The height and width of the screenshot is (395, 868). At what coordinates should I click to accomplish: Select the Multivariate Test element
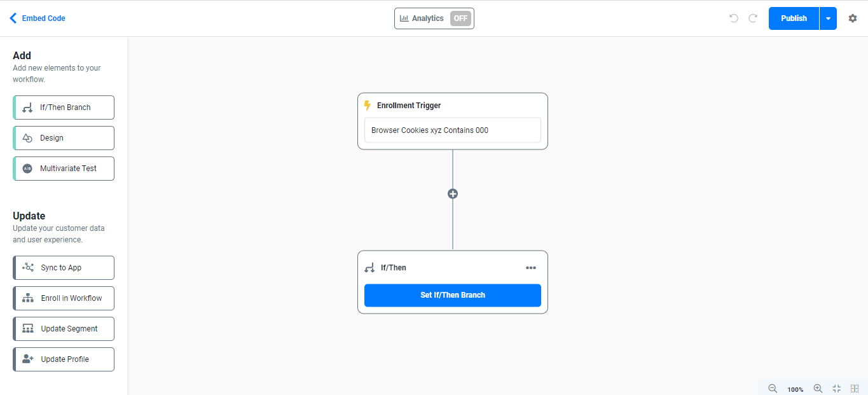[x=64, y=169]
